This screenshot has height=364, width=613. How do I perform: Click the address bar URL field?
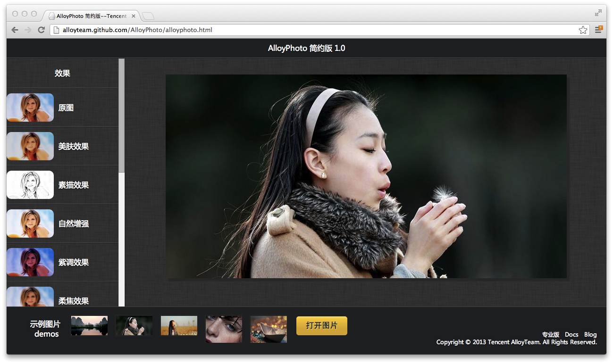(x=311, y=30)
